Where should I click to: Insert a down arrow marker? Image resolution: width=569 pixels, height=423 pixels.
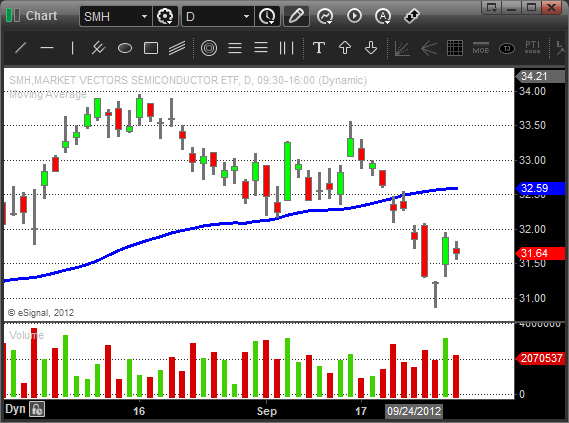pyautogui.click(x=371, y=48)
